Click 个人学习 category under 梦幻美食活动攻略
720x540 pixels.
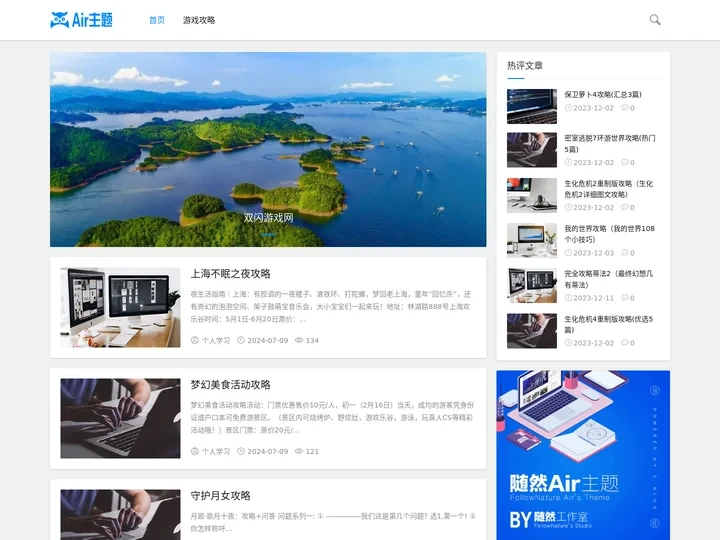tap(216, 451)
